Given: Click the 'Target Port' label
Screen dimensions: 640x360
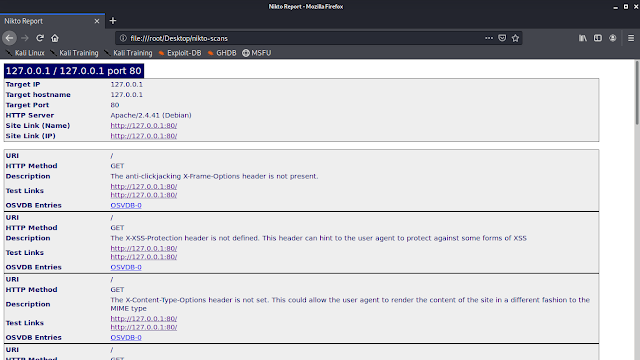Looking at the screenshot, I should pos(27,105).
